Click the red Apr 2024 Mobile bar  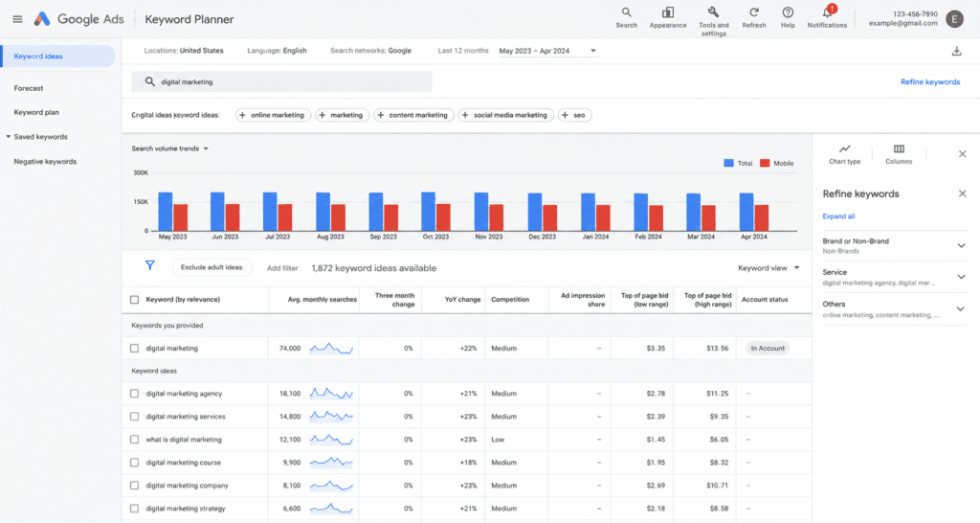(761, 217)
